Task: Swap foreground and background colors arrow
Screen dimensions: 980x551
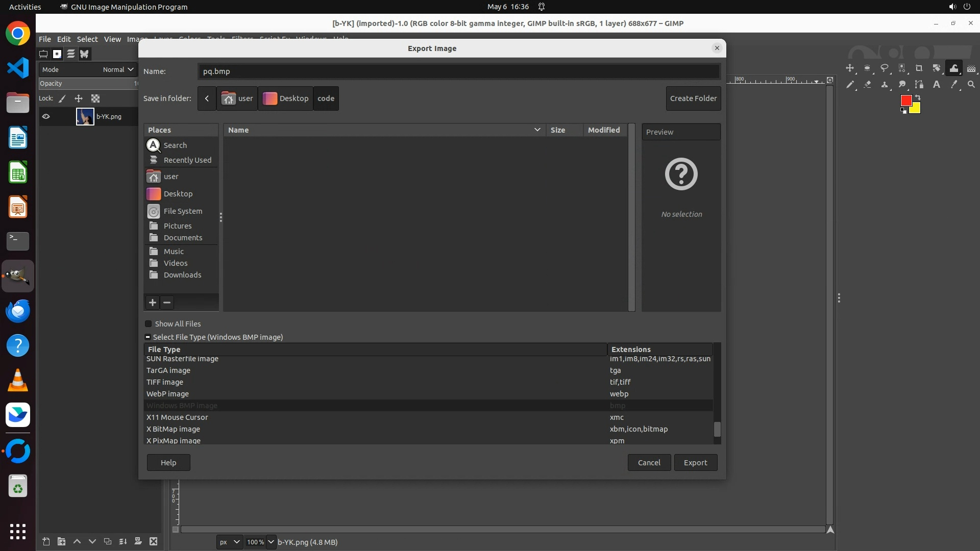Action: pyautogui.click(x=917, y=97)
